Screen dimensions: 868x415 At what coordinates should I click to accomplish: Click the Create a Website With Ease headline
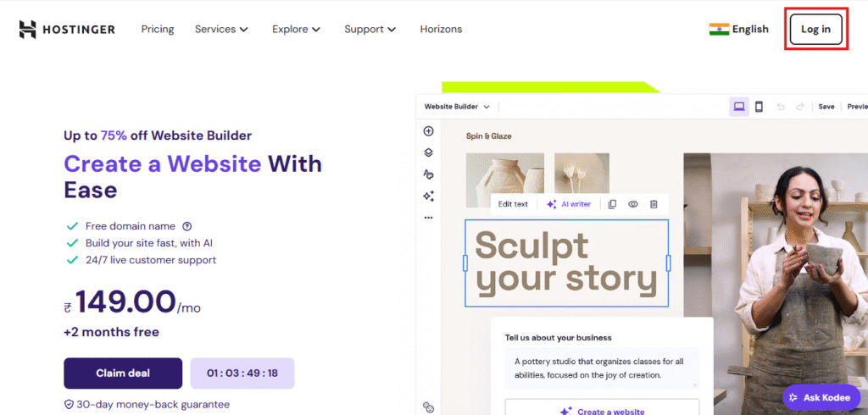click(x=192, y=177)
